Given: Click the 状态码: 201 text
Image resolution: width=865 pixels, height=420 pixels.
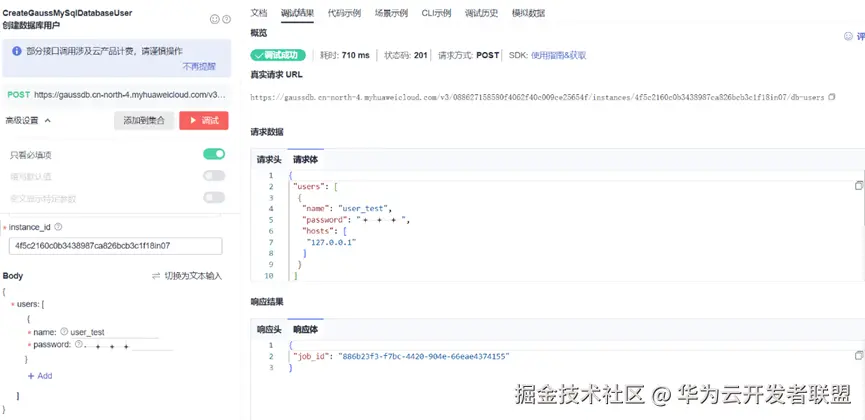Looking at the screenshot, I should coord(405,55).
